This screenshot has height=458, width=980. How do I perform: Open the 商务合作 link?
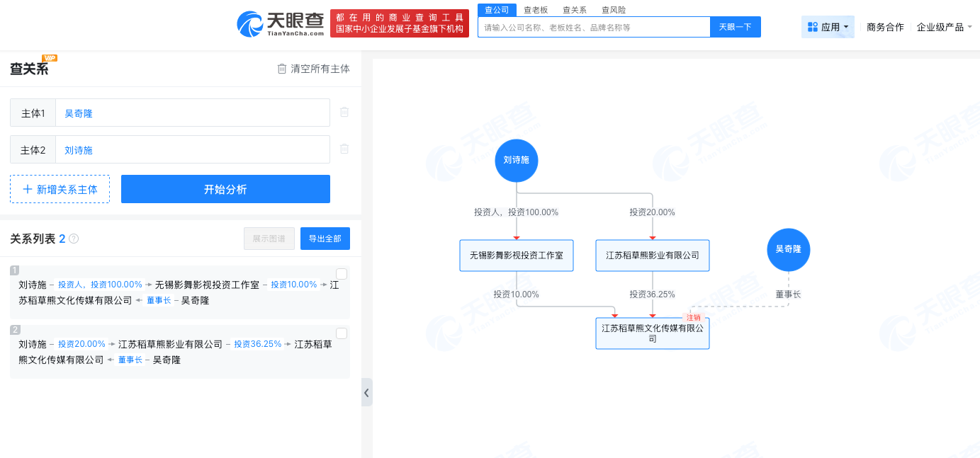[x=885, y=27]
